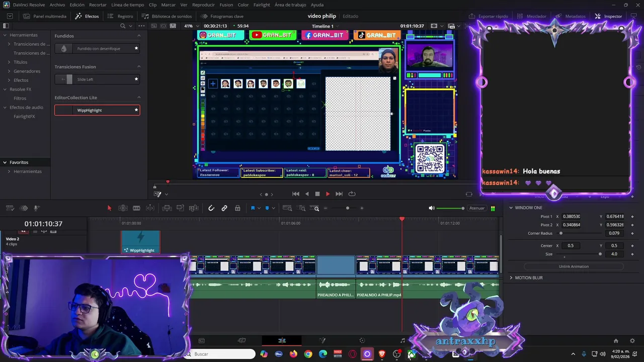Open the Fairlight menu
Viewport: 644px width, 362px height.
(x=262, y=5)
